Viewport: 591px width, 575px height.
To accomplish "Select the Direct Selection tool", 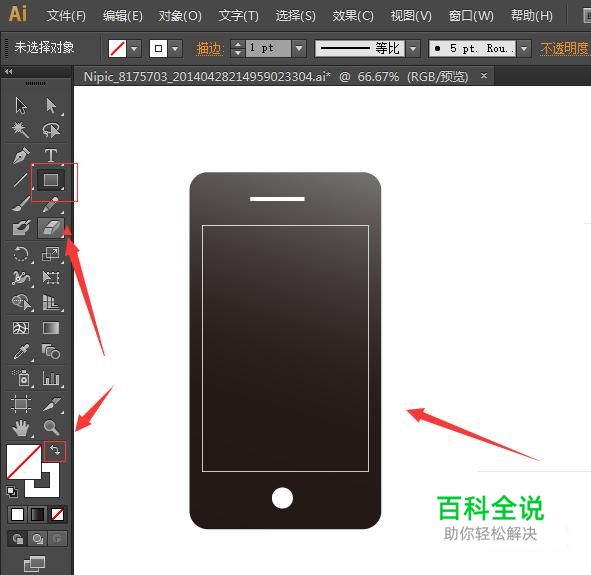I will pos(51,106).
